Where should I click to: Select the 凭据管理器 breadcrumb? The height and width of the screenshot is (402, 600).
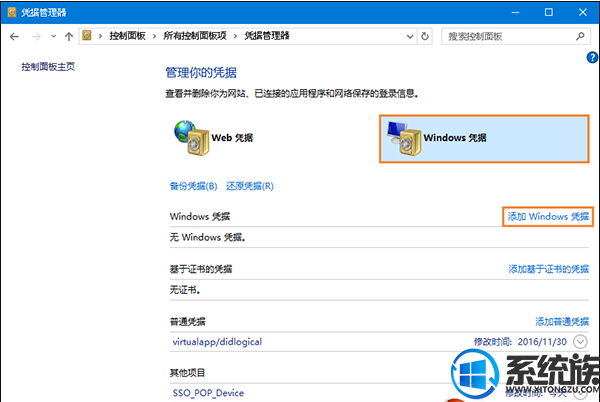267,36
